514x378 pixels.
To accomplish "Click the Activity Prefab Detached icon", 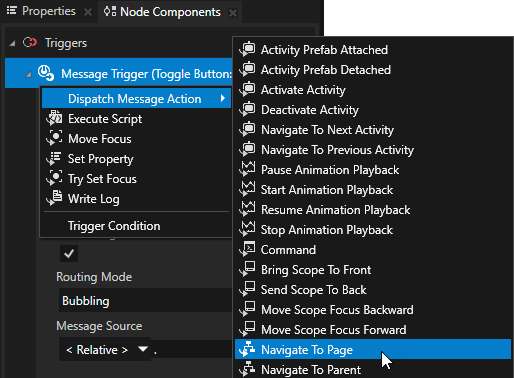I will [x=247, y=69].
